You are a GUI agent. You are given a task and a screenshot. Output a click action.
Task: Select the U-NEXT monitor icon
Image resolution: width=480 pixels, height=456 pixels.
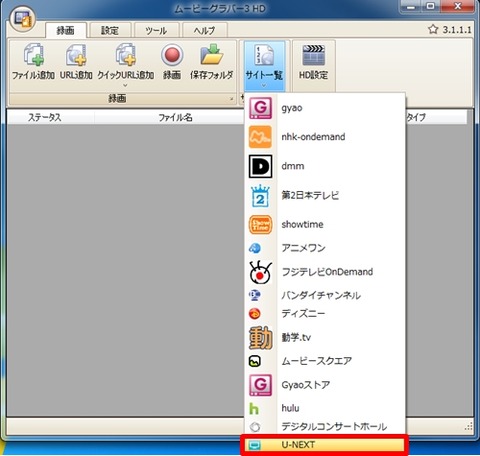[x=255, y=445]
